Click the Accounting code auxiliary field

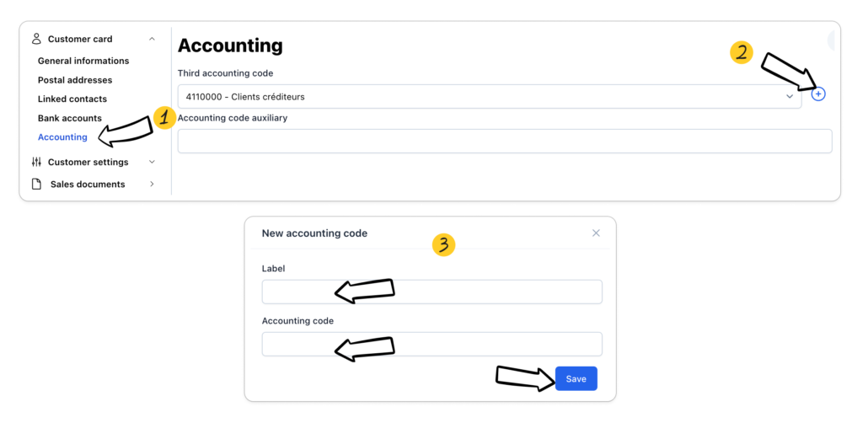click(504, 141)
